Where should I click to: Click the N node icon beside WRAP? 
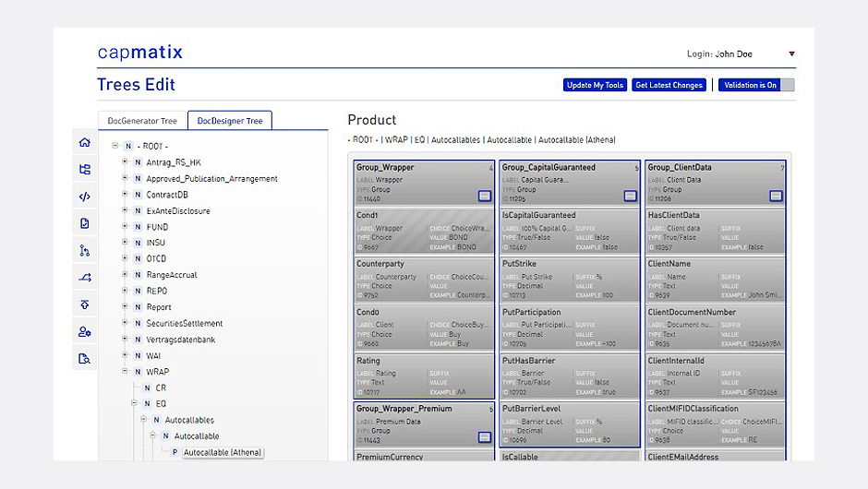tap(138, 372)
